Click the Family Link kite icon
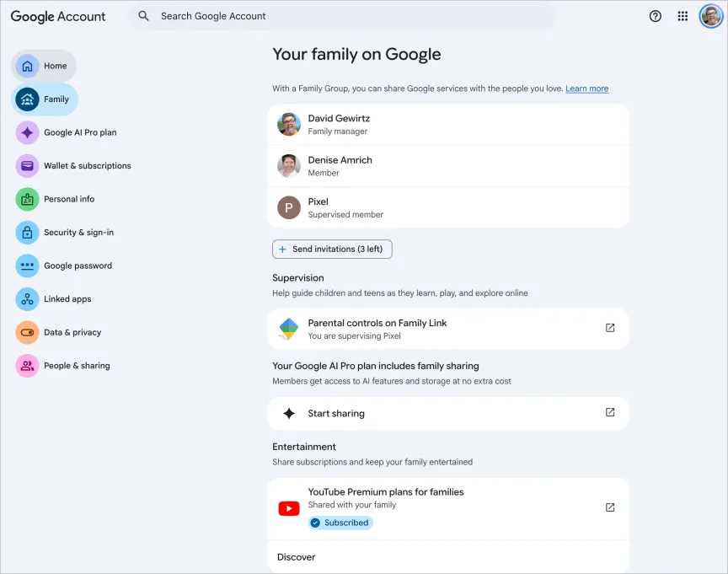728x574 pixels. point(289,329)
